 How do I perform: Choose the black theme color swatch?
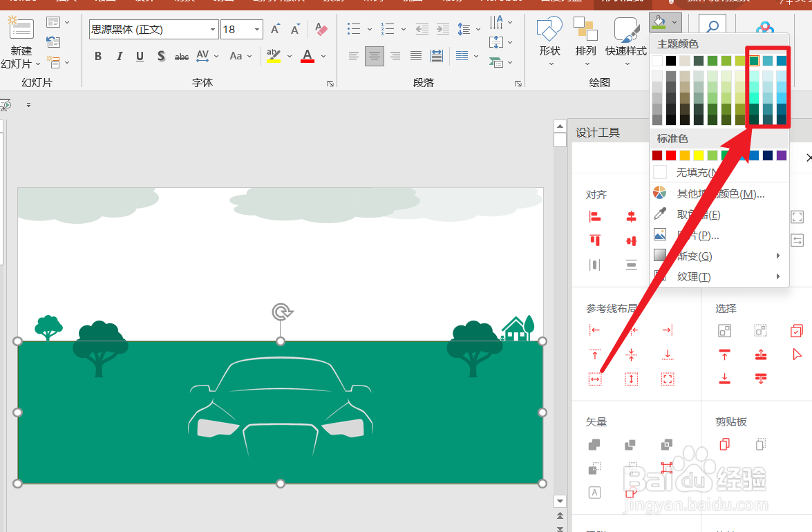(671, 61)
